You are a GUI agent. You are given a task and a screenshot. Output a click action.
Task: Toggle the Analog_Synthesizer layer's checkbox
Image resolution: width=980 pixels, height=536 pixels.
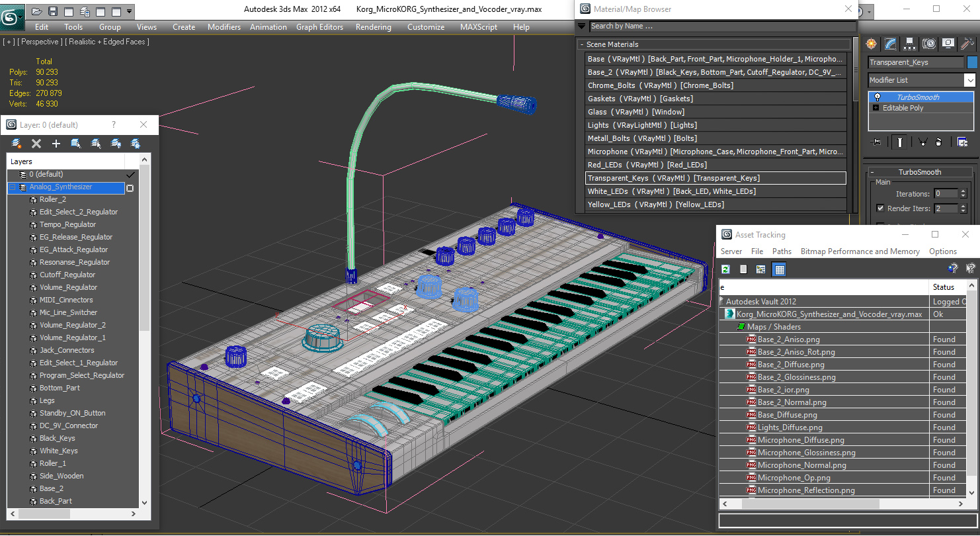pos(130,188)
